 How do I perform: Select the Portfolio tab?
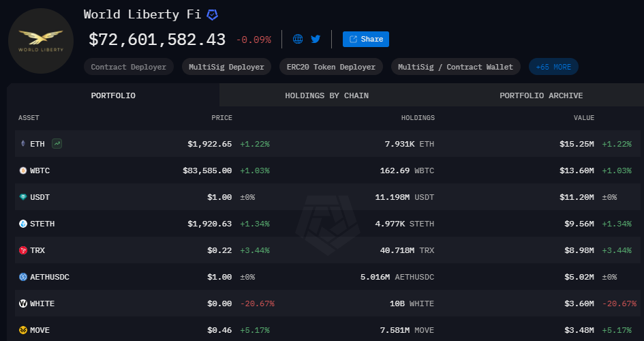113,95
